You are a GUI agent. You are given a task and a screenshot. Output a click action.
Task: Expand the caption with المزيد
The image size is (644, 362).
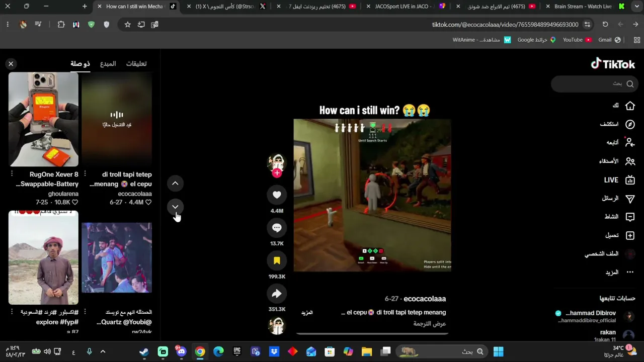[307, 313]
